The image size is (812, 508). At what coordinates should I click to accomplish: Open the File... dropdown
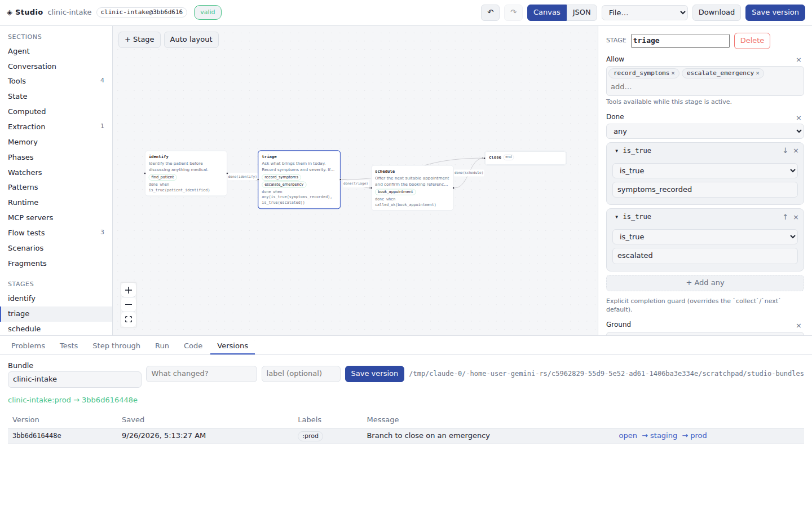click(x=645, y=12)
